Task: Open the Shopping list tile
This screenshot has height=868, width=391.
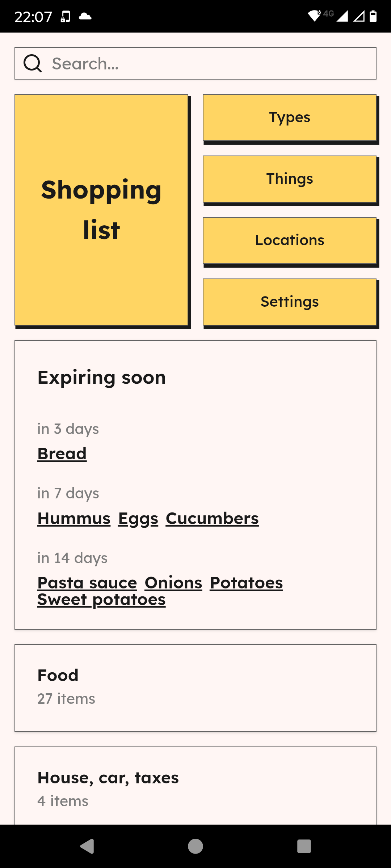Action: (x=101, y=210)
